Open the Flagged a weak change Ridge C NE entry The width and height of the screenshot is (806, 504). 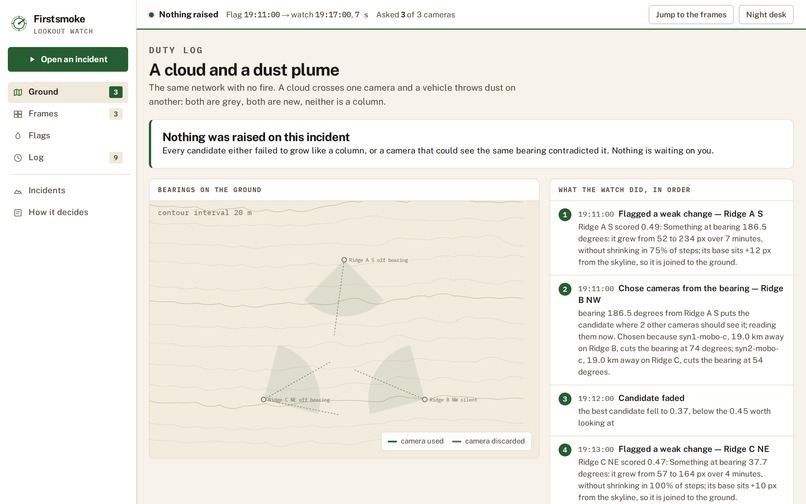pyautogui.click(x=671, y=471)
